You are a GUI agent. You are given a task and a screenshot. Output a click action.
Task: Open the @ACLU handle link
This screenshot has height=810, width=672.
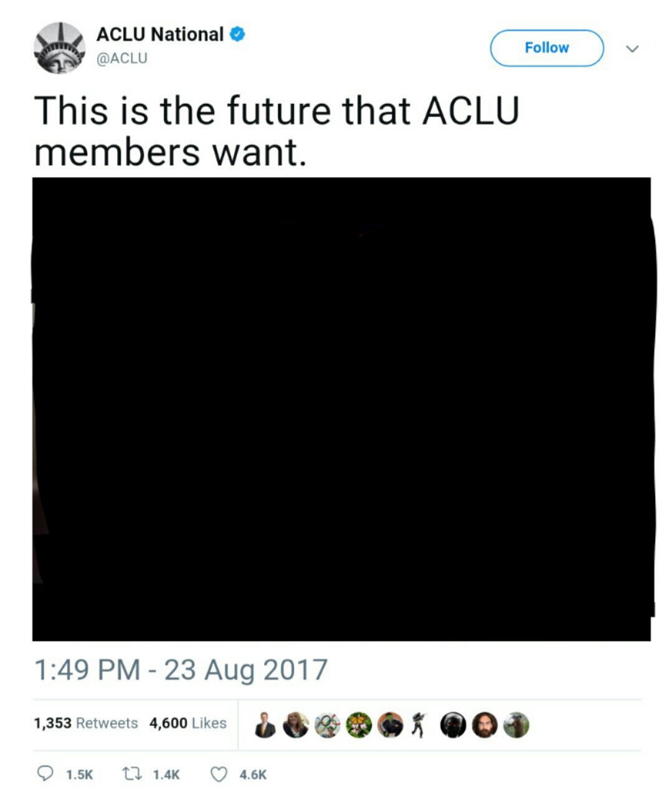(121, 58)
